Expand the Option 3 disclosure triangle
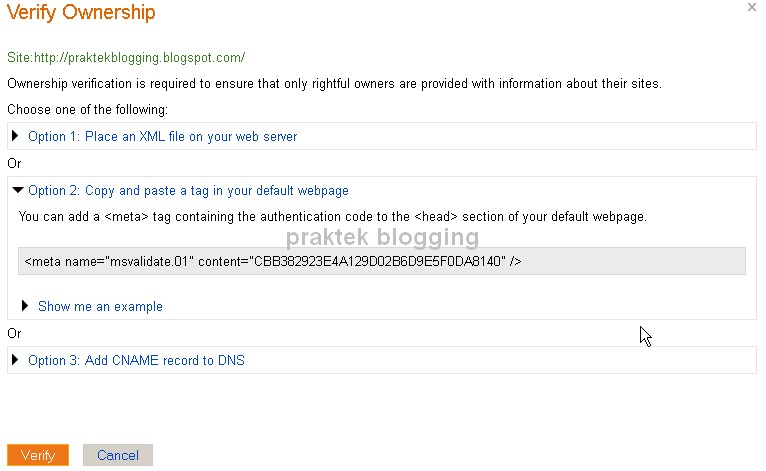Screen dimensions: 766x471 click(x=15, y=360)
